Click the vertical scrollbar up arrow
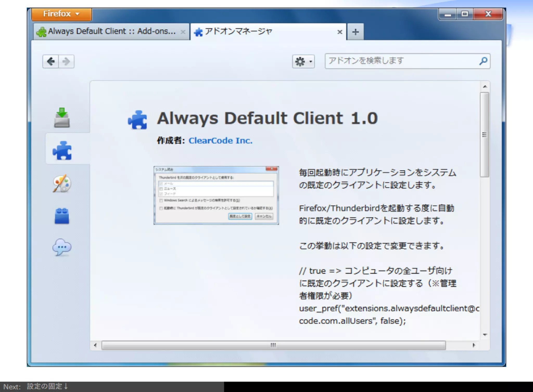The height and width of the screenshot is (392, 533). point(485,87)
